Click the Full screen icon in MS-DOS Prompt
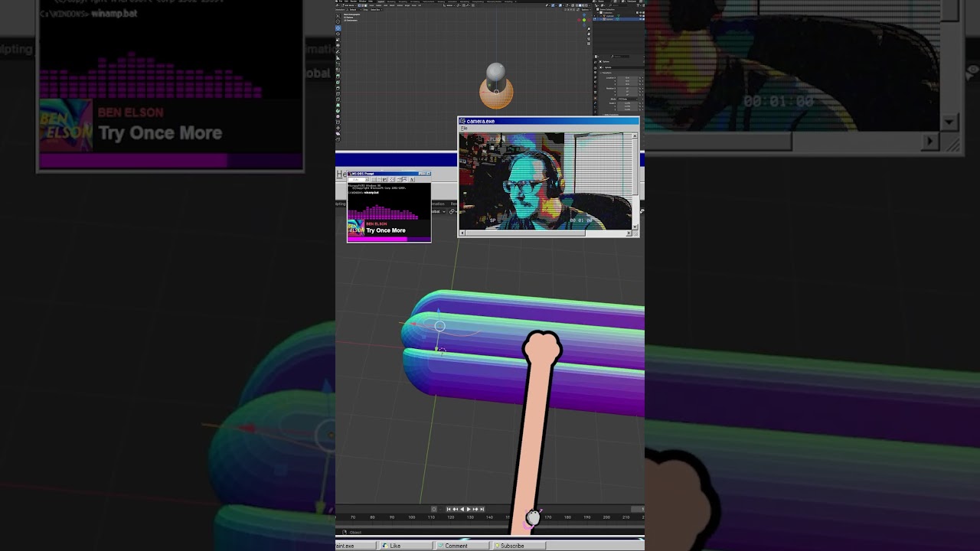The image size is (980, 551). 392,179
